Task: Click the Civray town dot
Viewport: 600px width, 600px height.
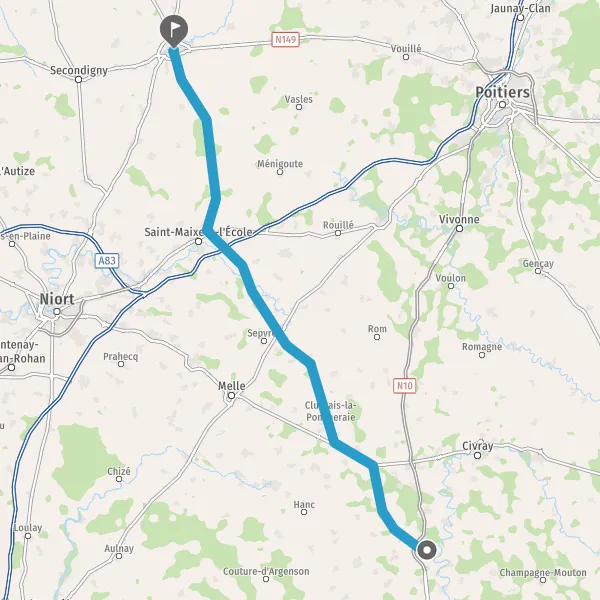Action: (477, 455)
